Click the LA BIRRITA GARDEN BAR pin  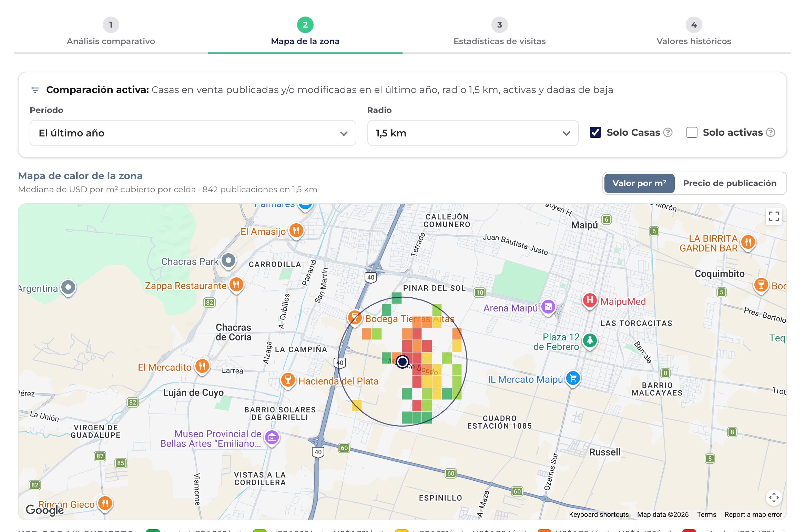point(747,243)
